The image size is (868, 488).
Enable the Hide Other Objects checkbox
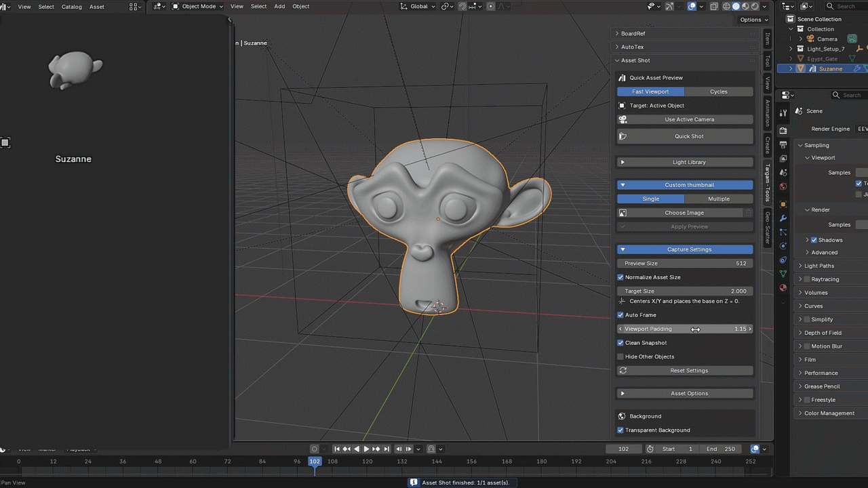tap(620, 357)
